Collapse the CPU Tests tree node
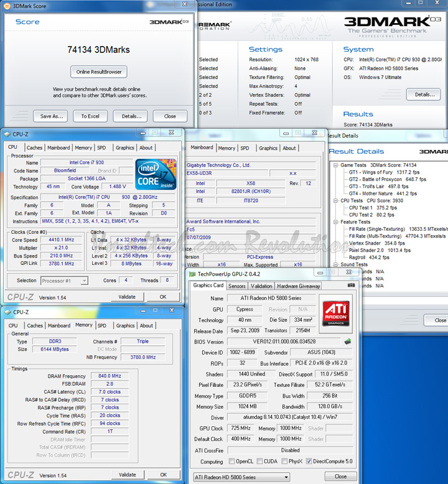 click(x=335, y=201)
